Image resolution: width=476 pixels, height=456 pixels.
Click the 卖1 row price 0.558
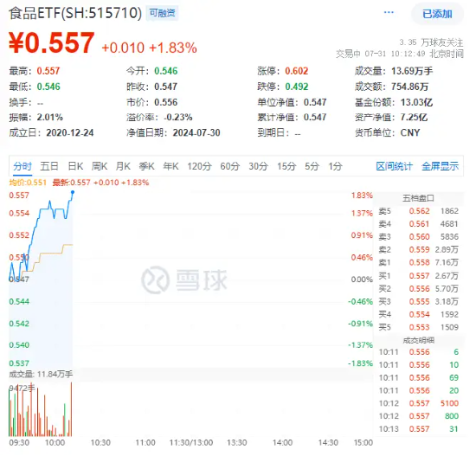[419, 262]
